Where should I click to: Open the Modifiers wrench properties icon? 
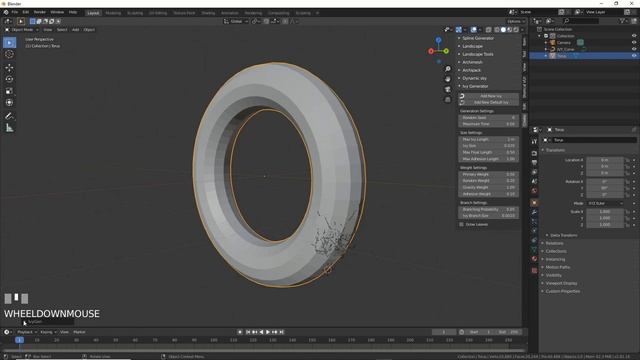point(534,212)
